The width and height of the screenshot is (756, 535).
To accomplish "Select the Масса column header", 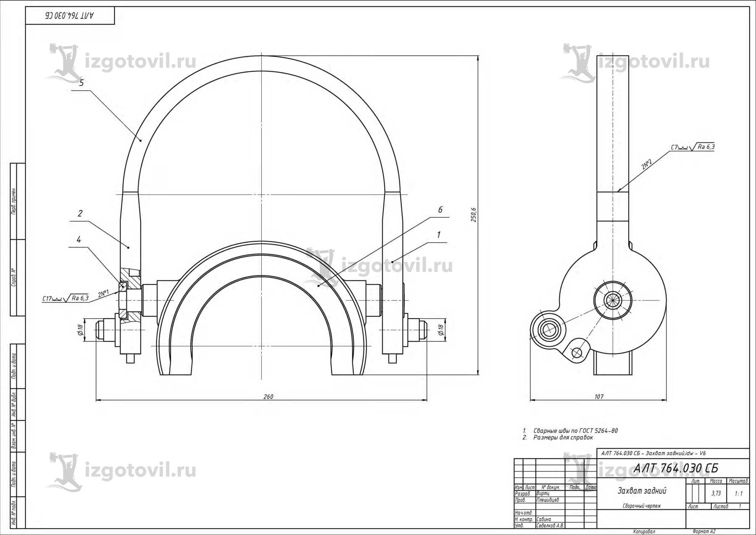I will (x=716, y=481).
